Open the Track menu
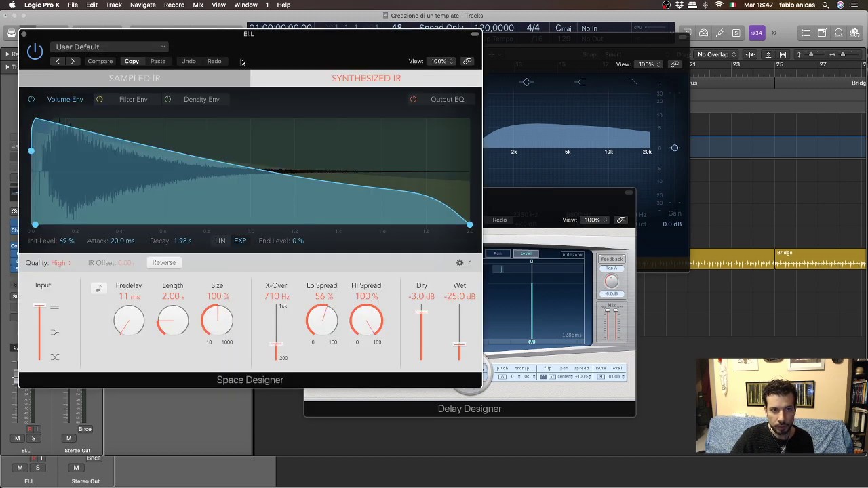Image resolution: width=868 pixels, height=488 pixels. (x=114, y=5)
